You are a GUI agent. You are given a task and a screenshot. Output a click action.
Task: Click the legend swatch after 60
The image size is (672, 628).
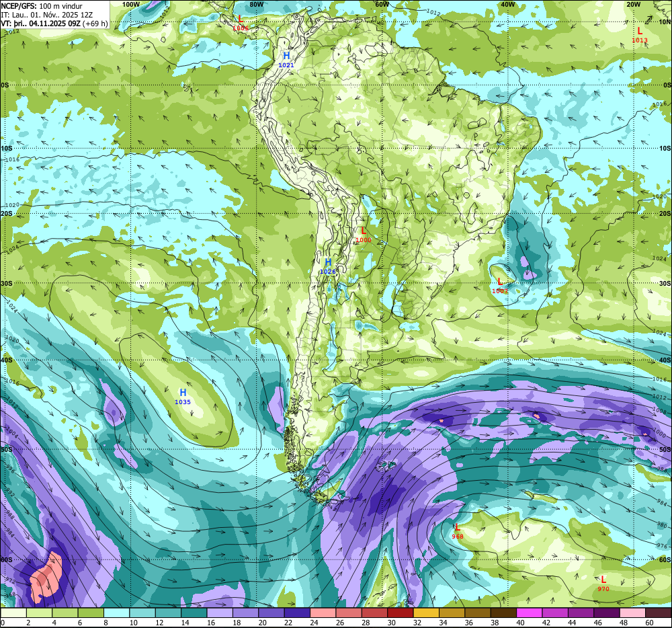(659, 613)
